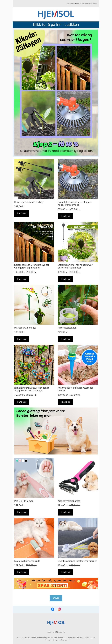The height and width of the screenshot is (644, 112).
Task: Click the SE MER button
Action: point(56,598)
